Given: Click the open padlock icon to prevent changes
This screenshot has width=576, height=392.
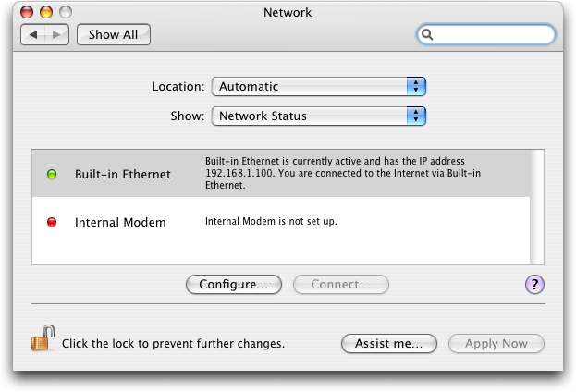Looking at the screenshot, I should pyautogui.click(x=43, y=338).
